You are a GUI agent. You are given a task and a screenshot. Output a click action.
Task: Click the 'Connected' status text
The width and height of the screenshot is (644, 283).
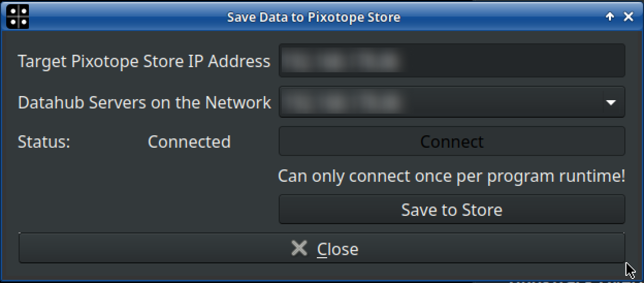point(189,141)
